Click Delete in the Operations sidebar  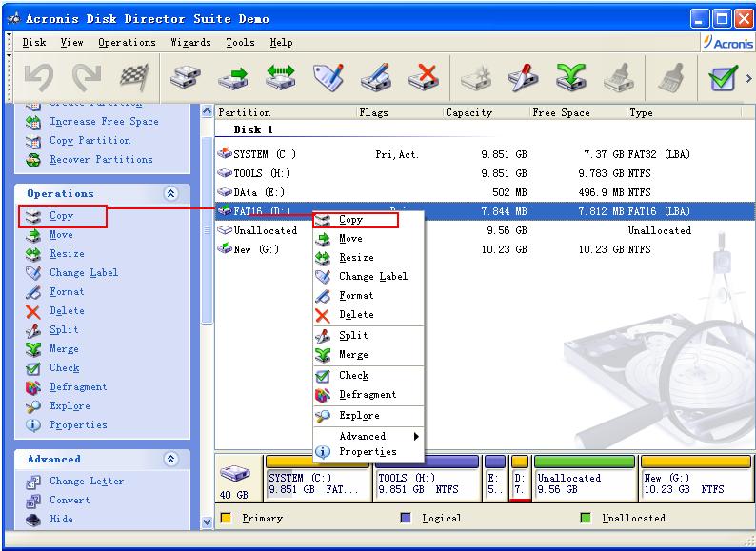click(67, 311)
